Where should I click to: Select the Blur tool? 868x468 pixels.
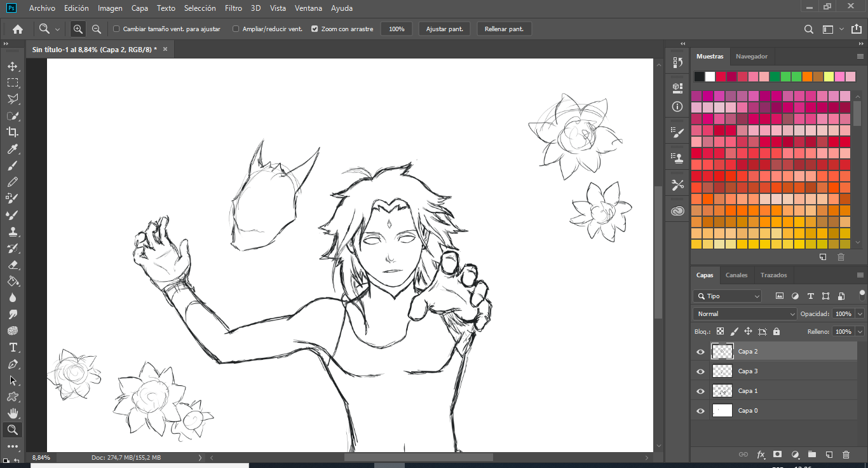point(13,298)
